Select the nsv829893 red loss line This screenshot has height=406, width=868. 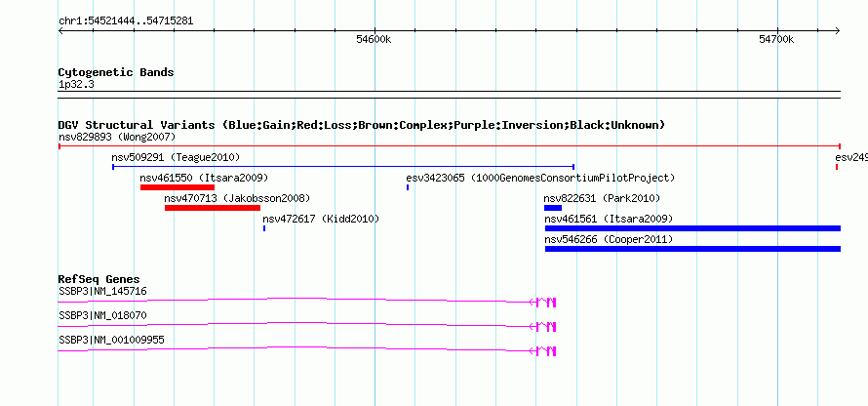coord(450,146)
